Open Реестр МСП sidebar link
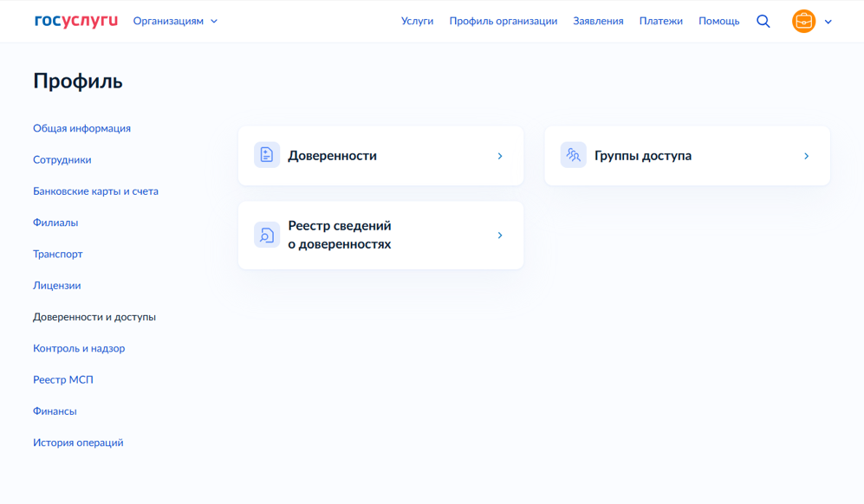Screen dimensions: 864x504 [62, 379]
